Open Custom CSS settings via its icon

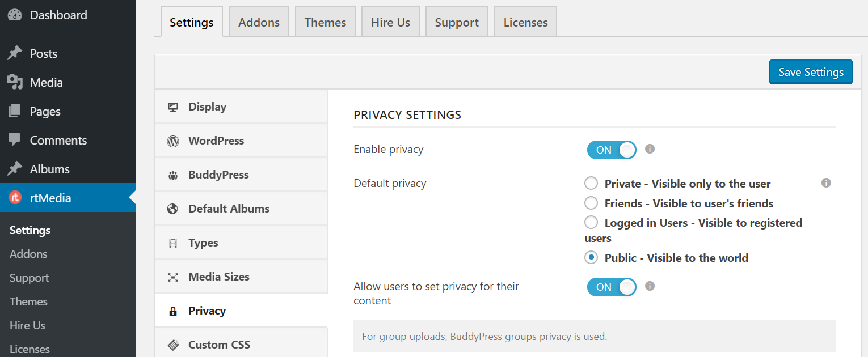[x=172, y=345]
